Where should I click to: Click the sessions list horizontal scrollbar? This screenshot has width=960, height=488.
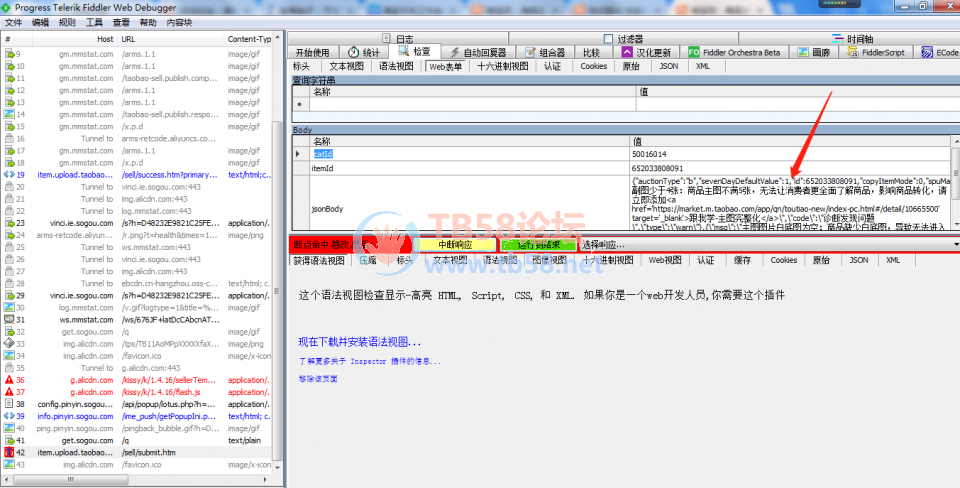[x=69, y=478]
